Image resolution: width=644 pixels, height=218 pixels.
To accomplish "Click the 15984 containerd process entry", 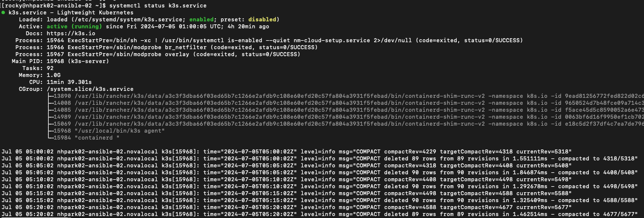I will click(x=83, y=137).
